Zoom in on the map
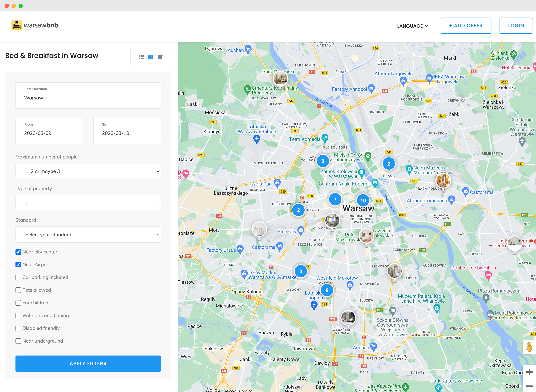The image size is (536, 392). [x=529, y=372]
